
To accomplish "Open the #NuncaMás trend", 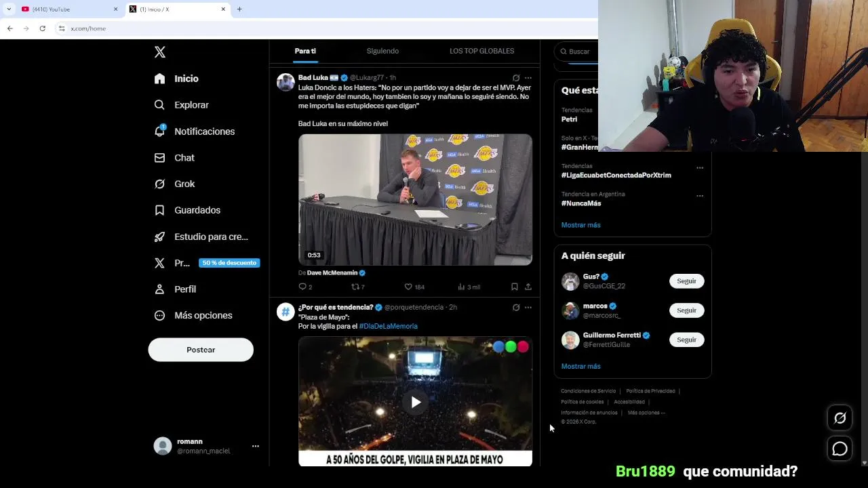I will [x=581, y=203].
